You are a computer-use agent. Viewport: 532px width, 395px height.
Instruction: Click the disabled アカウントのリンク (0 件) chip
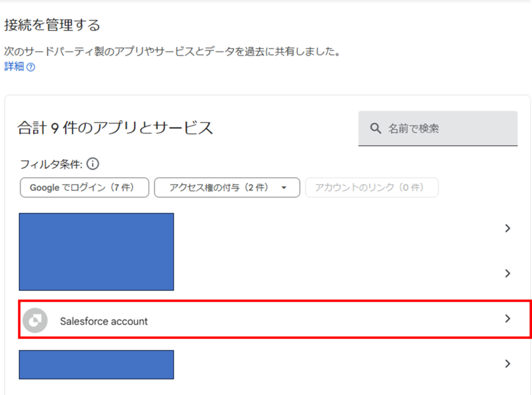coord(372,187)
